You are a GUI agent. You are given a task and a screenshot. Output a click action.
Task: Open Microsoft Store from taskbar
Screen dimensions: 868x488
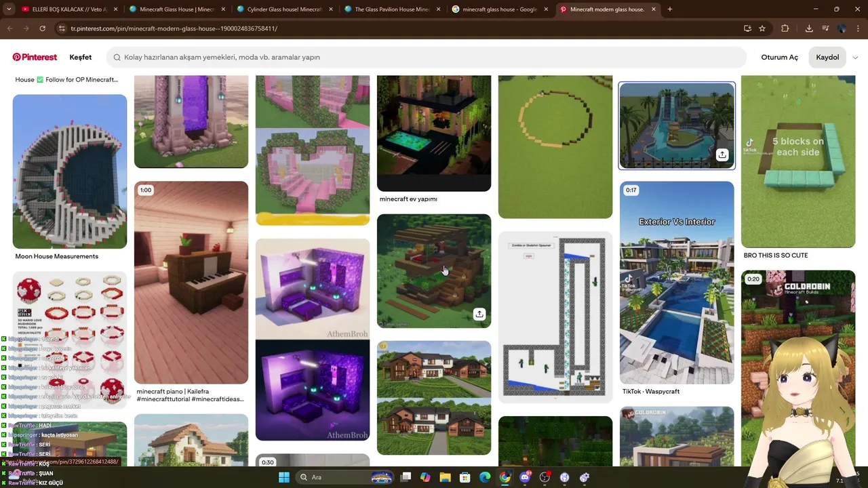[x=465, y=477]
